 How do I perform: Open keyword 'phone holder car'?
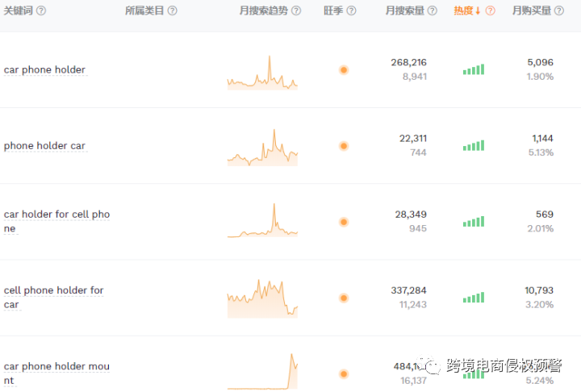[x=44, y=146]
